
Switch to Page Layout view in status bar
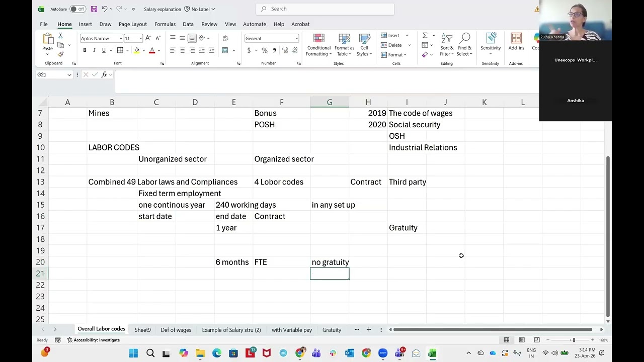click(522, 340)
